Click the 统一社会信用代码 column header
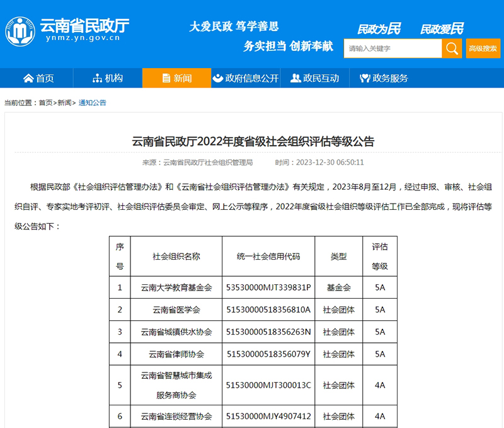The width and height of the screenshot is (504, 428). [268, 257]
